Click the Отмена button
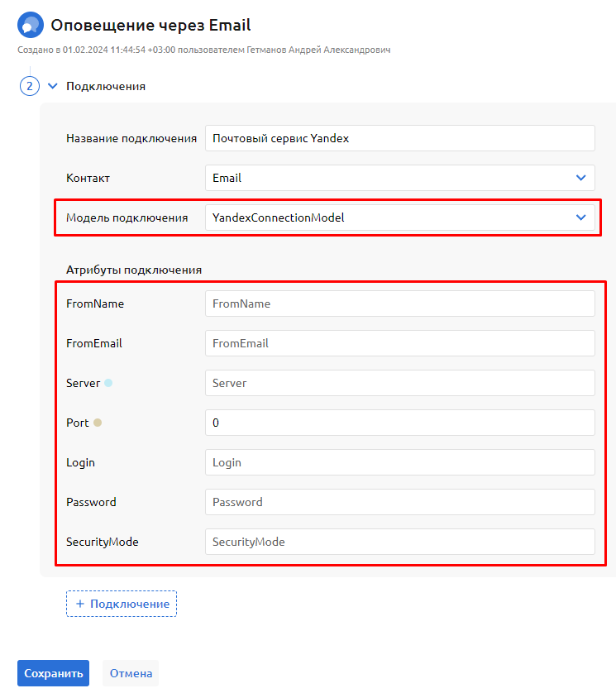The width and height of the screenshot is (616, 693). click(131, 673)
